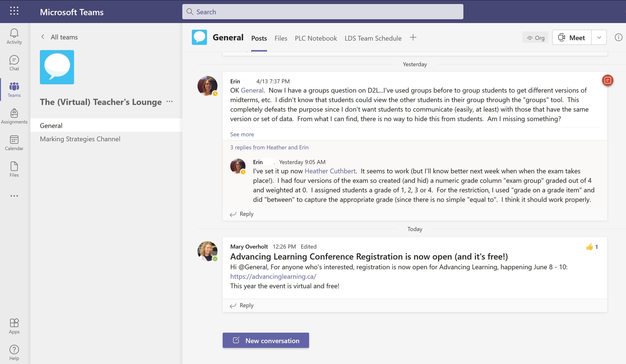Open the Activity bell icon
626x364 pixels.
coord(14,36)
